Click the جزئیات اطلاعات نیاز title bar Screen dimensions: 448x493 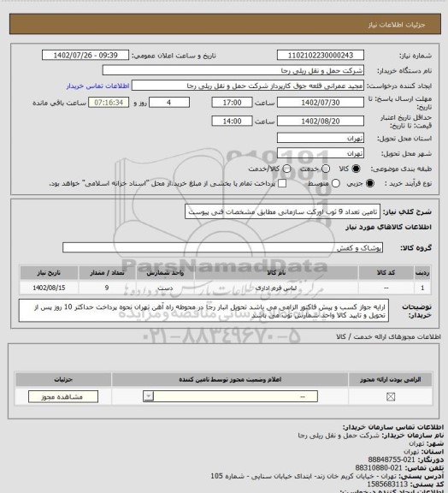coord(225,24)
